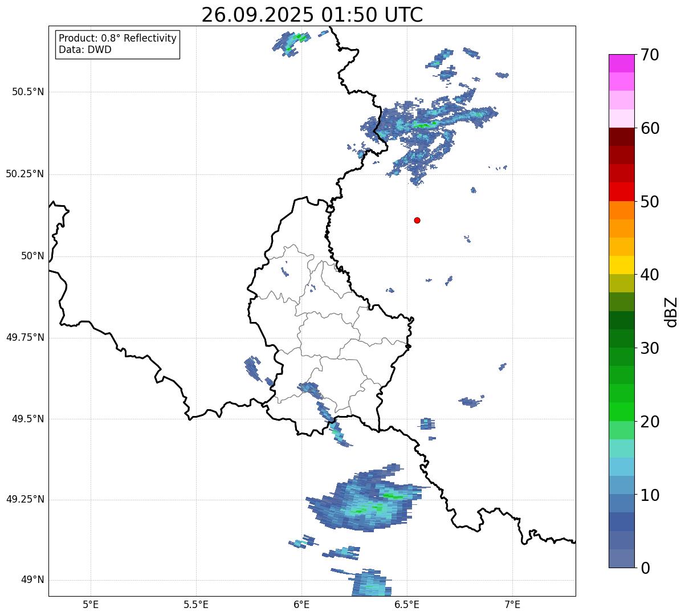Screen dimensions: 685x616
Task: Click the 7°E longitude label
Action: 512,604
